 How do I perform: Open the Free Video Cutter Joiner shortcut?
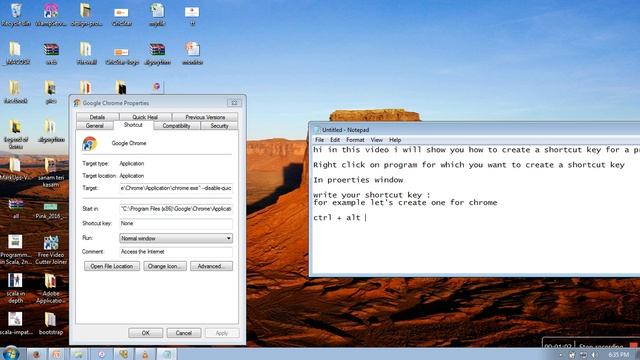point(51,249)
